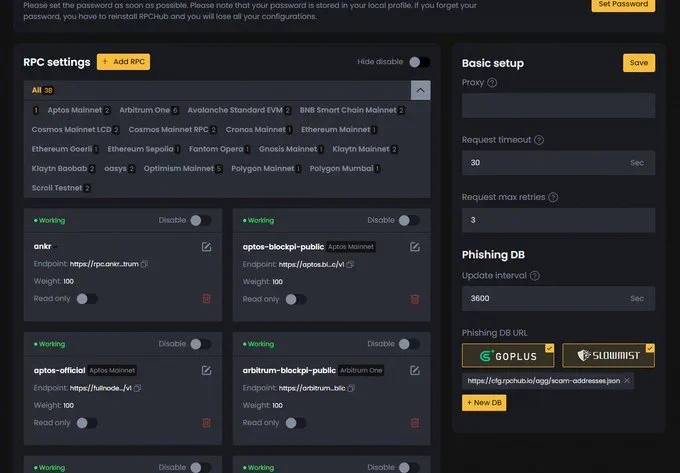
Task: Toggle Disable for arbitrum-blockpi-public
Action: pyautogui.click(x=409, y=344)
